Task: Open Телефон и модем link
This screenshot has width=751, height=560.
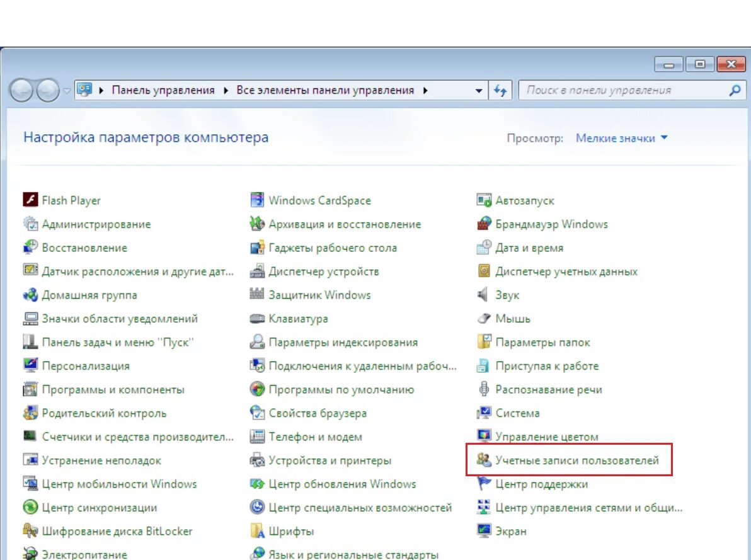Action: (x=315, y=437)
